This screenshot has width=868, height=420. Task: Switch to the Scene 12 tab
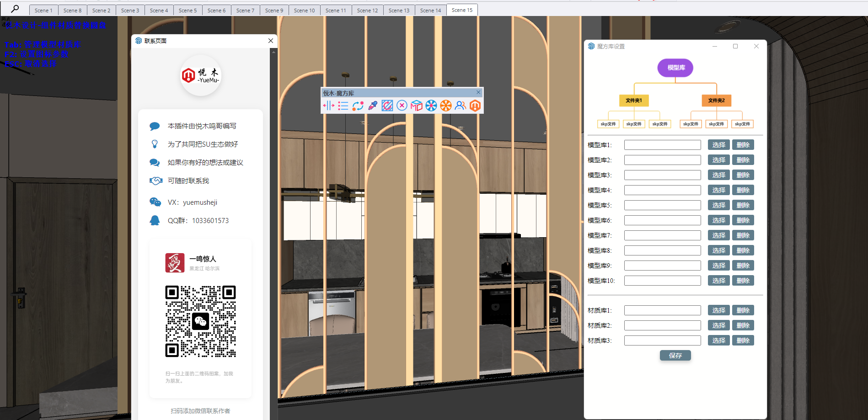point(367,11)
